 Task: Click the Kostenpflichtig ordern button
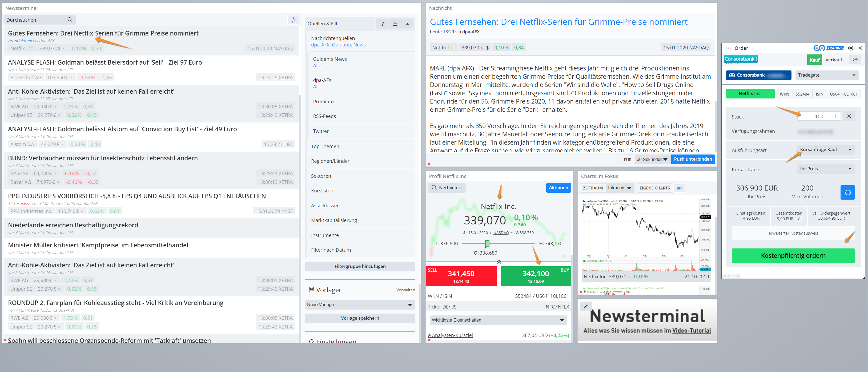click(793, 255)
